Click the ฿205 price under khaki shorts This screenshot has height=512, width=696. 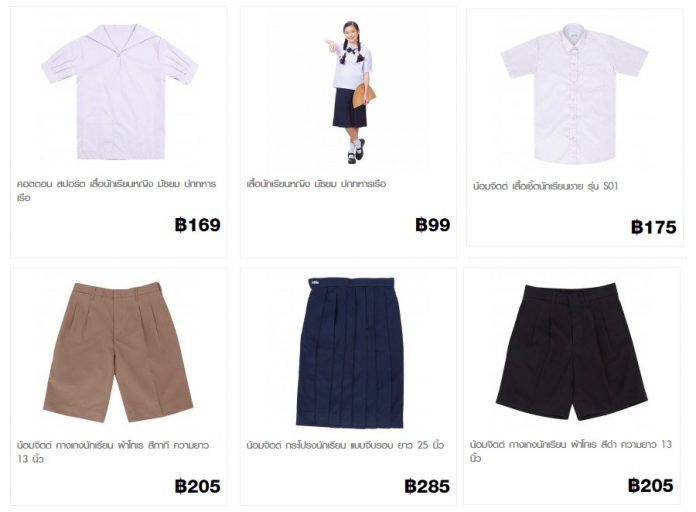coord(198,486)
